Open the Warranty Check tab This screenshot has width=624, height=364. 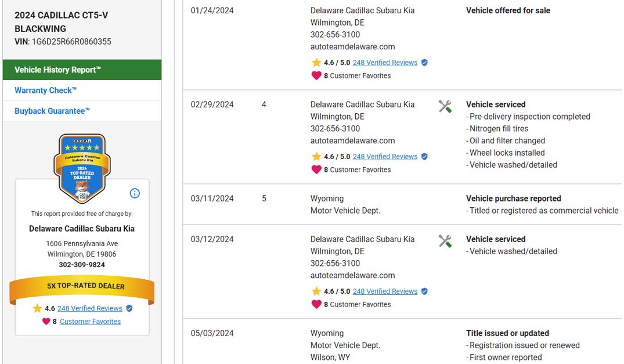(46, 91)
